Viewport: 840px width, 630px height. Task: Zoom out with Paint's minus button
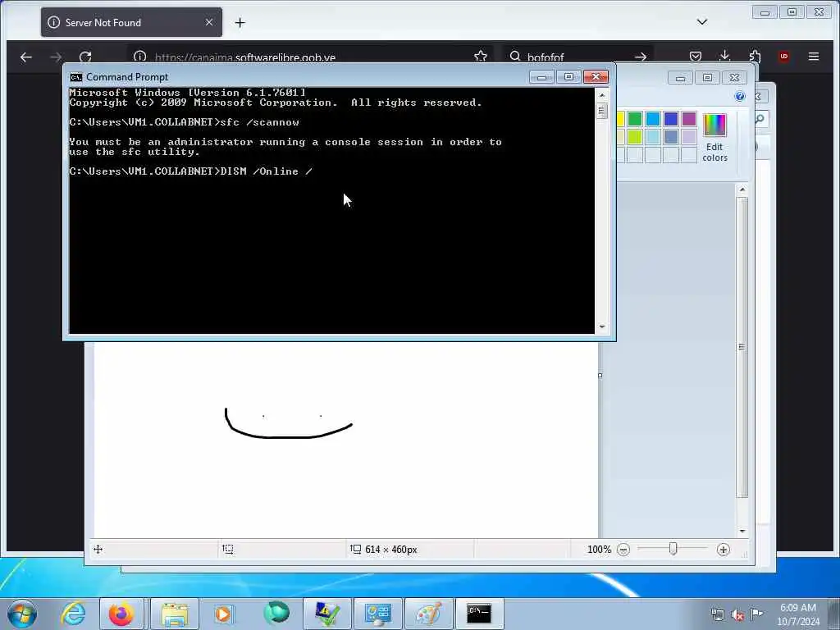[623, 550]
